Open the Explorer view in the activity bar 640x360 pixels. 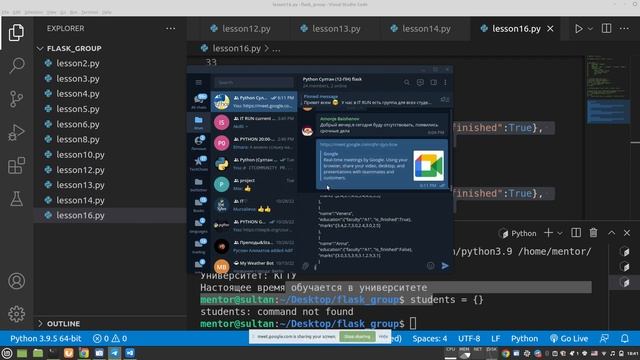(x=16, y=33)
